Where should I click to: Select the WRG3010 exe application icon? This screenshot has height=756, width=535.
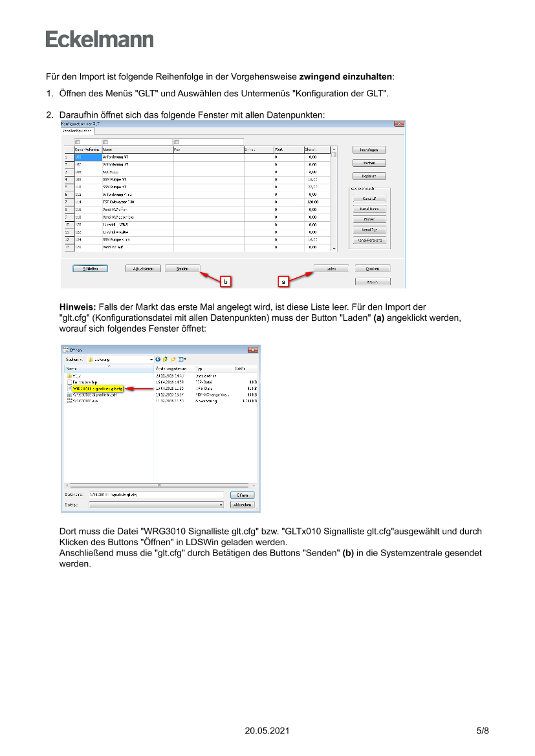[69, 401]
